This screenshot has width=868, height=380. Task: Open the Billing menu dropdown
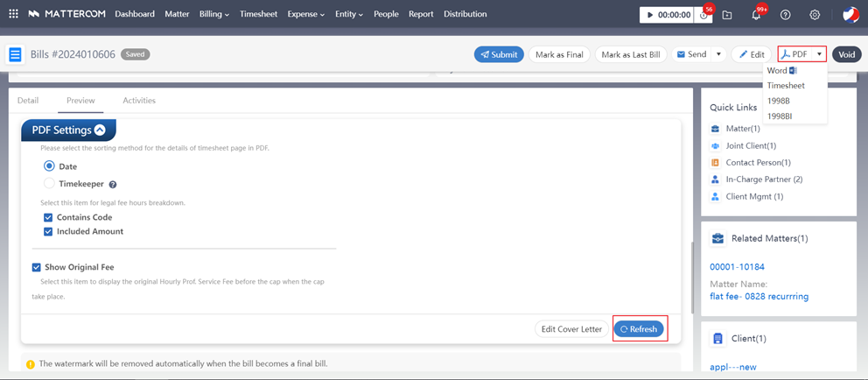pyautogui.click(x=213, y=14)
